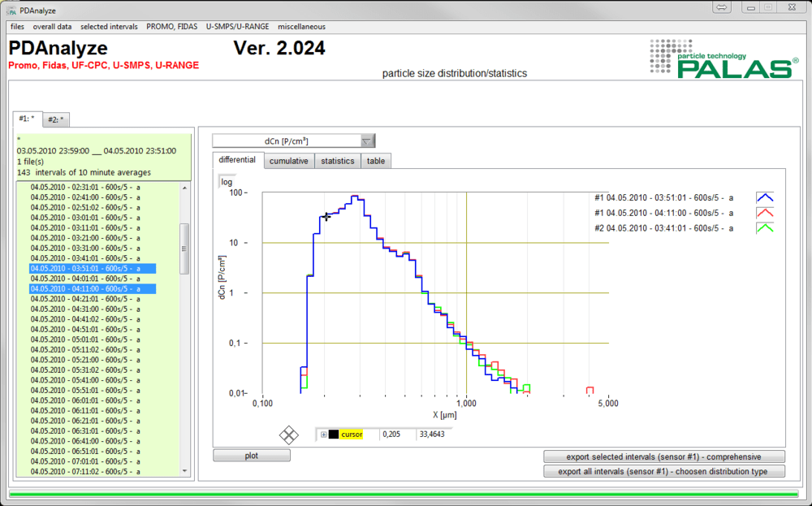Click the red line swatch for 04:11:00

point(765,213)
